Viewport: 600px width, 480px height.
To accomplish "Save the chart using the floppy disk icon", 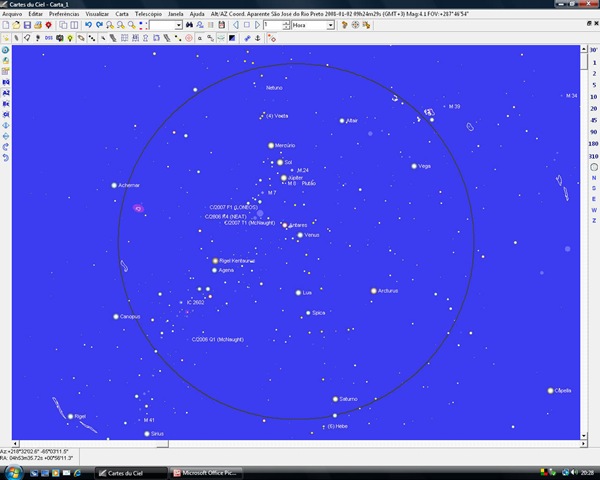I will (27, 25).
